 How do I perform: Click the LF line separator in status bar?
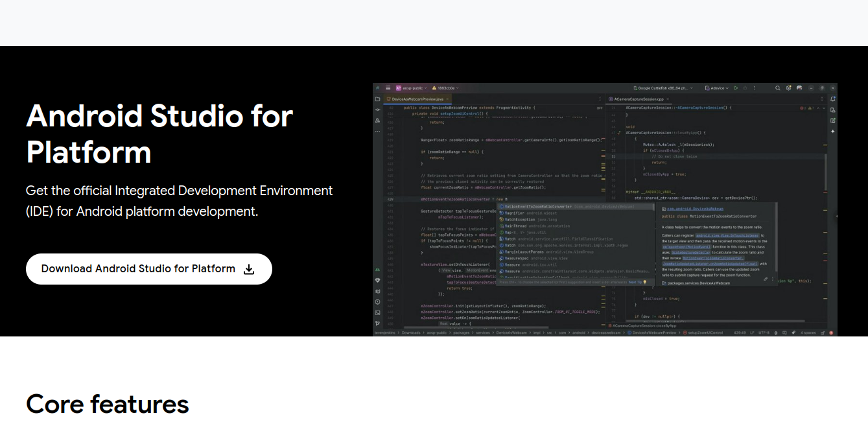752,333
